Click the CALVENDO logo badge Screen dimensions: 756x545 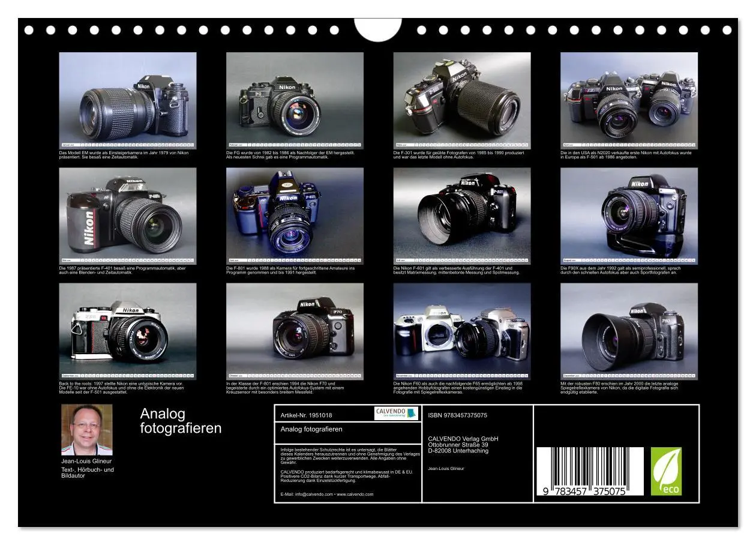(x=396, y=413)
